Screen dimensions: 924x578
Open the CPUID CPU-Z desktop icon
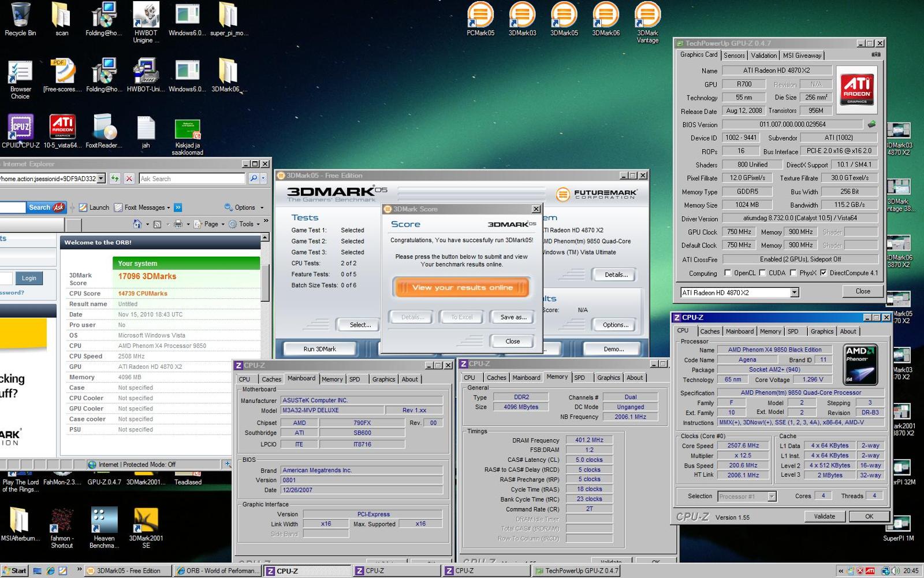pos(20,131)
